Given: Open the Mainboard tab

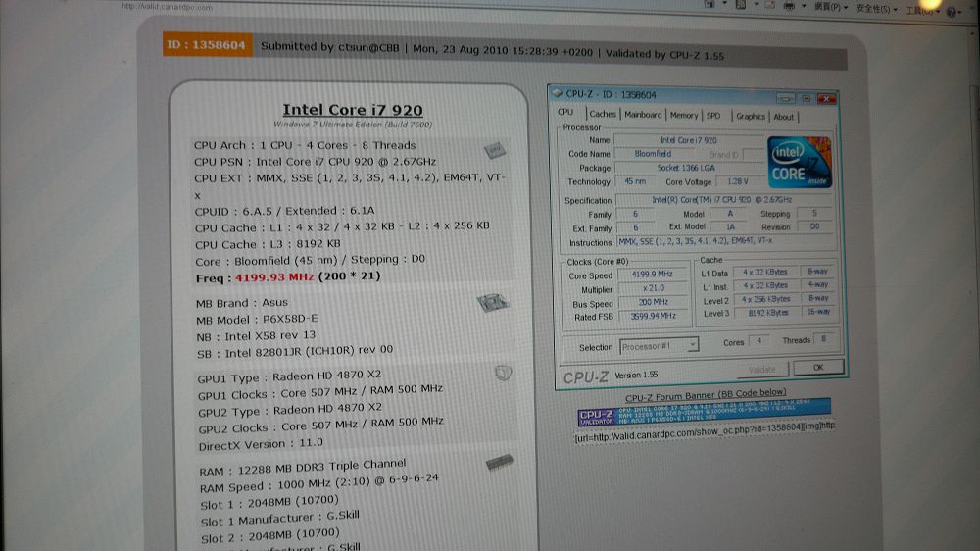Looking at the screenshot, I should [x=643, y=115].
